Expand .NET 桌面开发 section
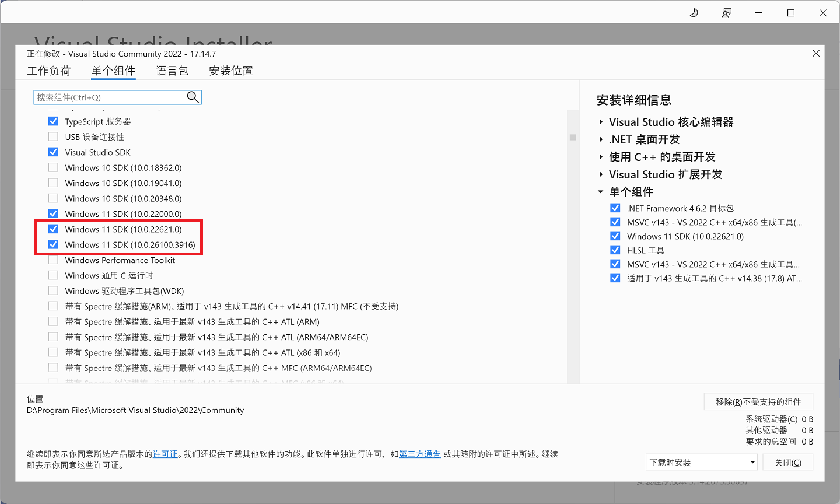This screenshot has width=840, height=504. click(601, 139)
